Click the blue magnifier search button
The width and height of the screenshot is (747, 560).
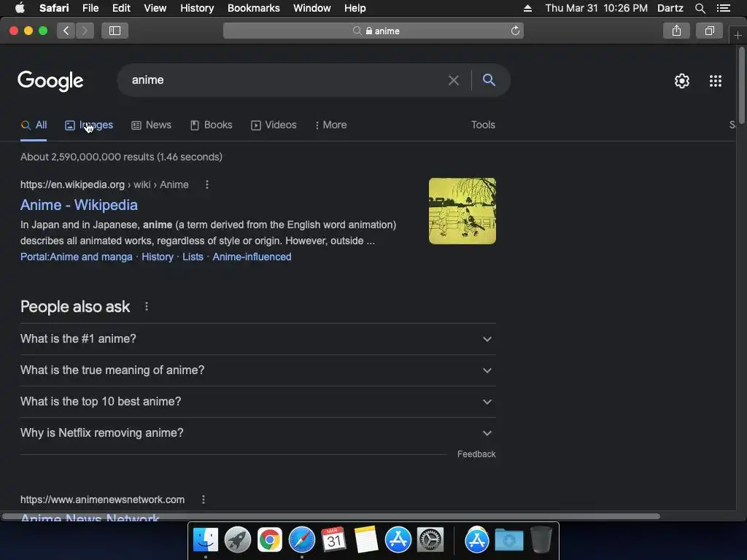pyautogui.click(x=489, y=80)
